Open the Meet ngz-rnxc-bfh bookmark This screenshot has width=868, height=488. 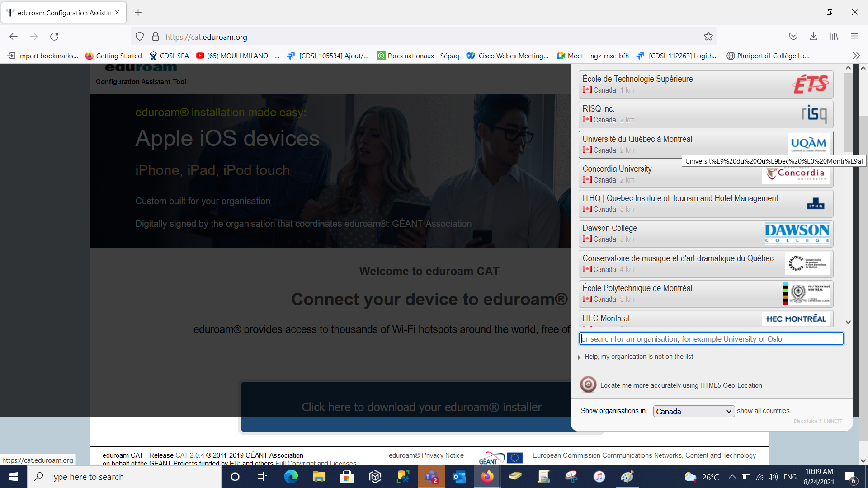593,56
